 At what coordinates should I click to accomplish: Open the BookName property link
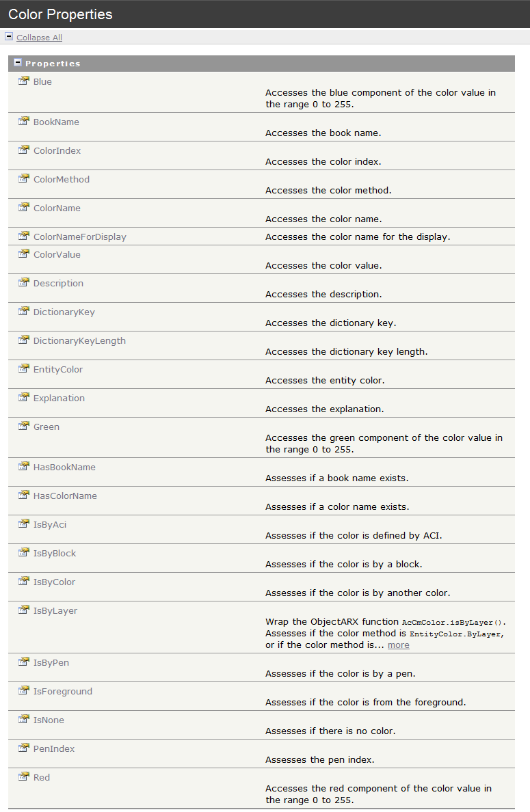tap(56, 122)
